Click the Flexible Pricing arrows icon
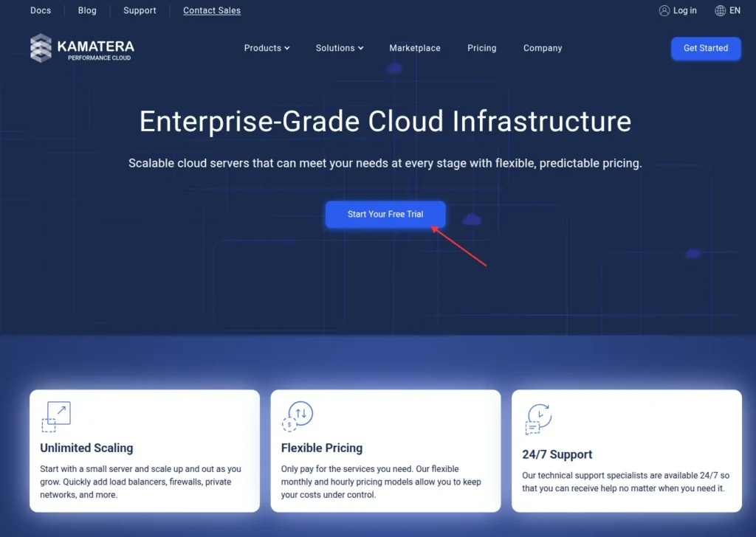756x537 pixels. pos(298,416)
